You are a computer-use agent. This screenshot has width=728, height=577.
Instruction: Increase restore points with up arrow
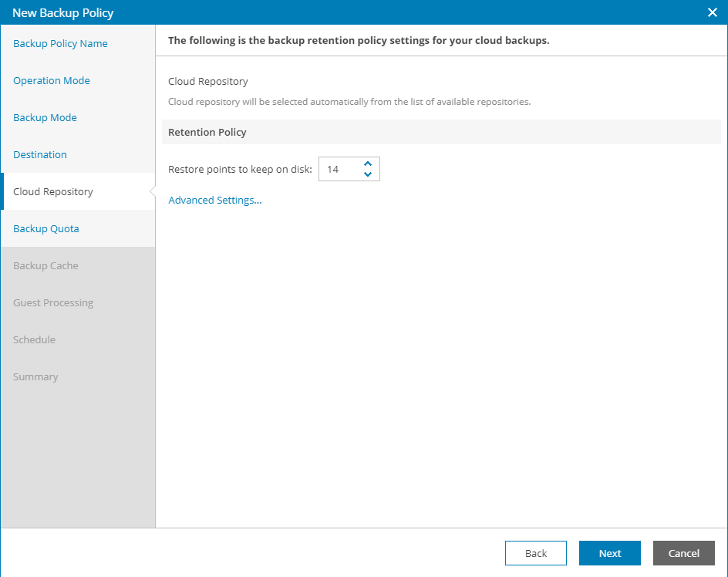[x=368, y=164]
